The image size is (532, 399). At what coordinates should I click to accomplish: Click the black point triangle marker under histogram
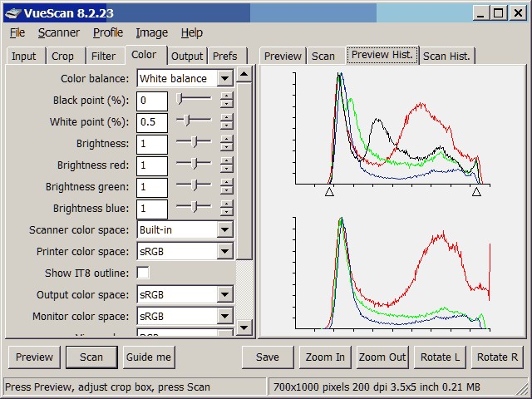point(329,192)
